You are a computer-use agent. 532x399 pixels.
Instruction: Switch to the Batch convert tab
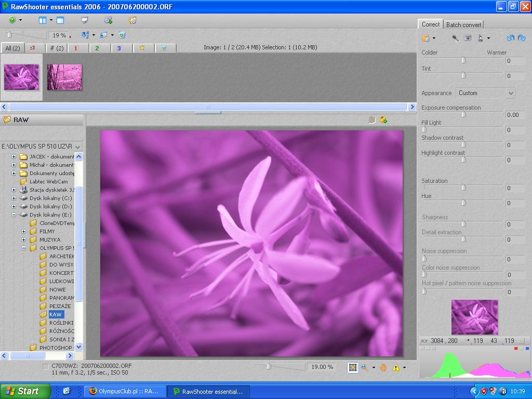(x=463, y=24)
